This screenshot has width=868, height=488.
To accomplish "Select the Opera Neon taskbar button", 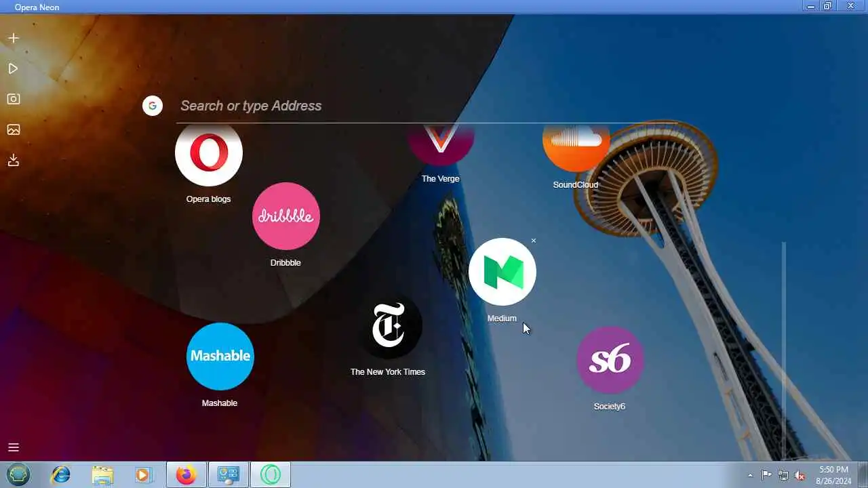I will click(271, 474).
